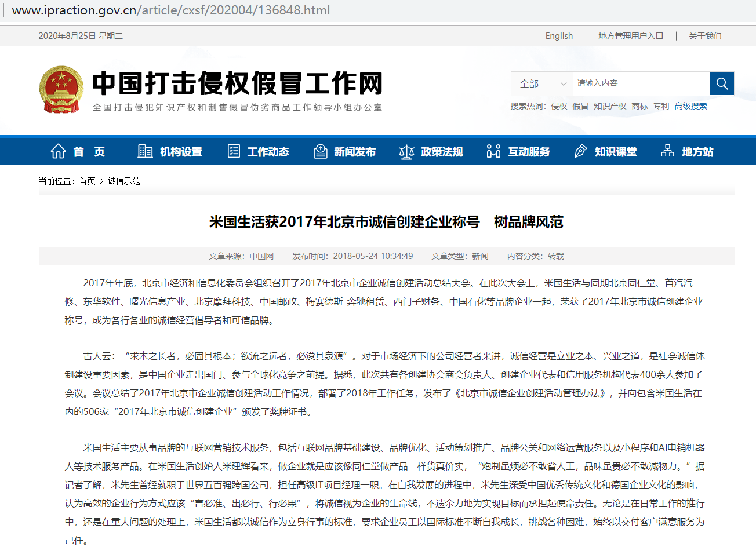Click the publish time 2018-05-24 10:34:49

pos(373,256)
